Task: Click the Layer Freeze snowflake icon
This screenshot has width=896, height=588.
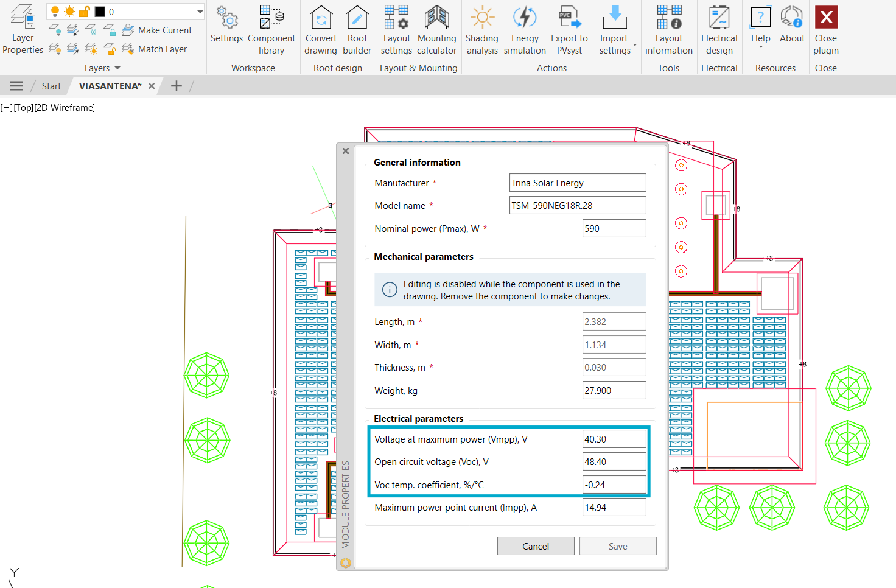Action: [91, 30]
